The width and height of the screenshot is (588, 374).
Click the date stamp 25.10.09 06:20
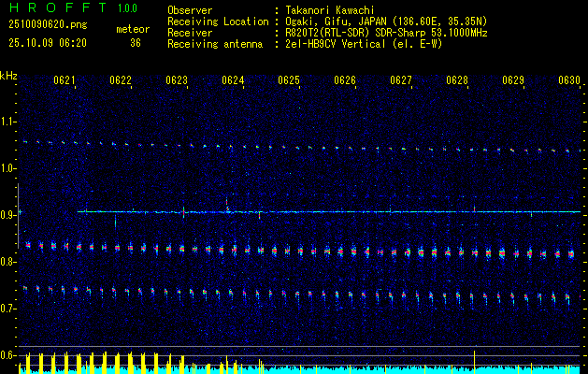pyautogui.click(x=48, y=43)
